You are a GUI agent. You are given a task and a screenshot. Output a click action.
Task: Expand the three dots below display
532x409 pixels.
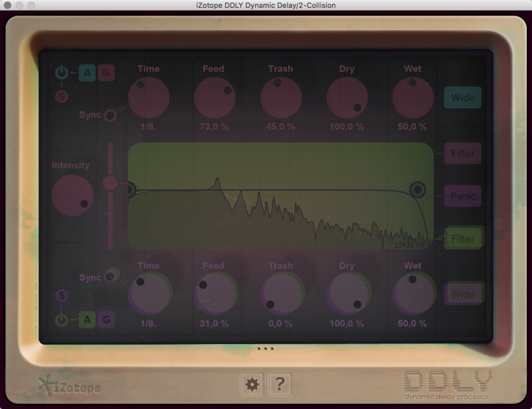pyautogui.click(x=265, y=349)
